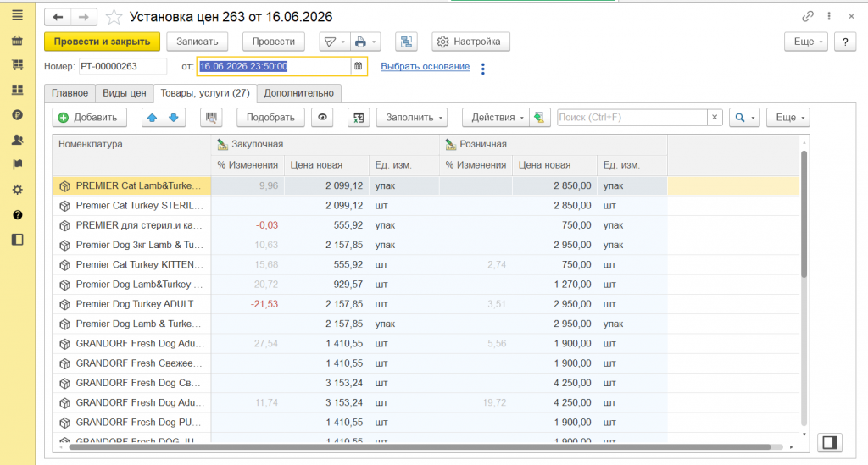The height and width of the screenshot is (465, 868).
Task: Expand the Заполнить dropdown
Action: pyautogui.click(x=413, y=117)
